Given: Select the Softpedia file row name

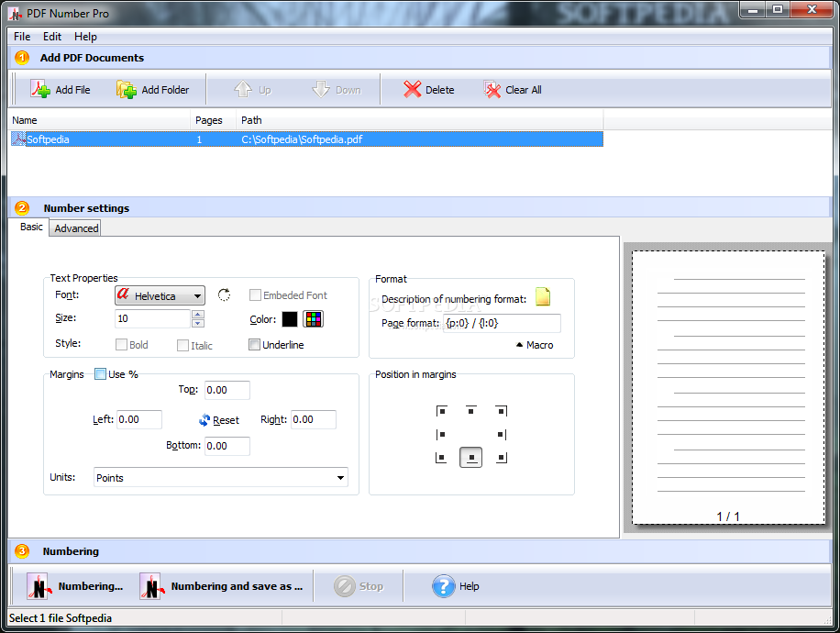Looking at the screenshot, I should pyautogui.click(x=48, y=139).
